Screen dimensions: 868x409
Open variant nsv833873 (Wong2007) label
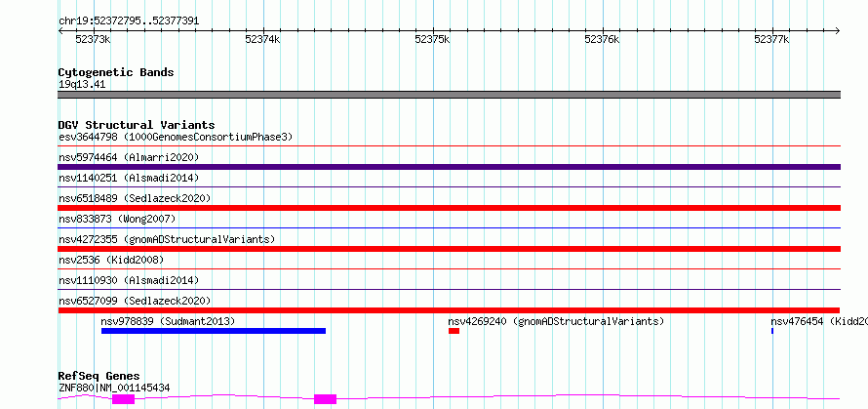tap(116, 219)
